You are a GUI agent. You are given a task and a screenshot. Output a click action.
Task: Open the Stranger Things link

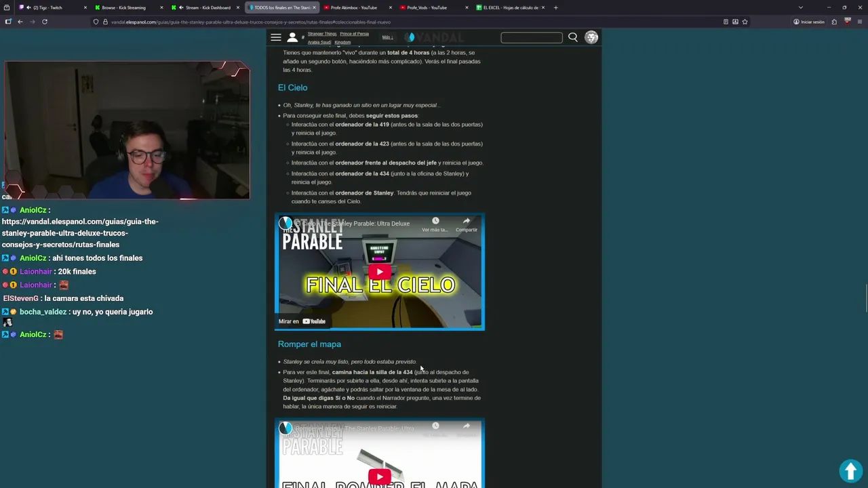tap(322, 34)
